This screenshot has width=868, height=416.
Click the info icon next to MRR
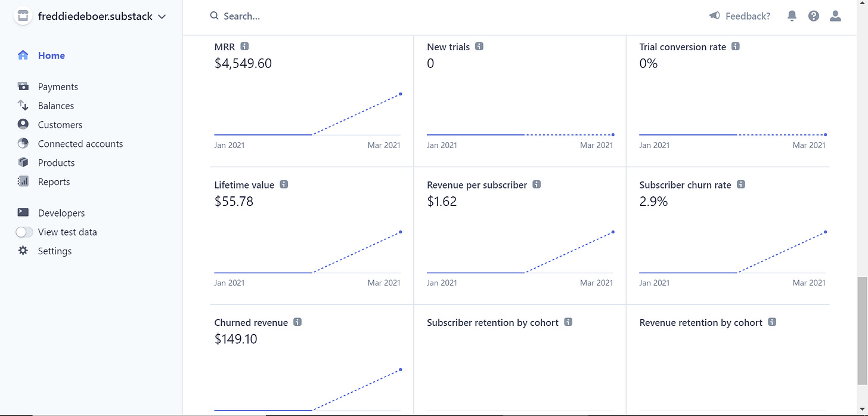(x=244, y=47)
